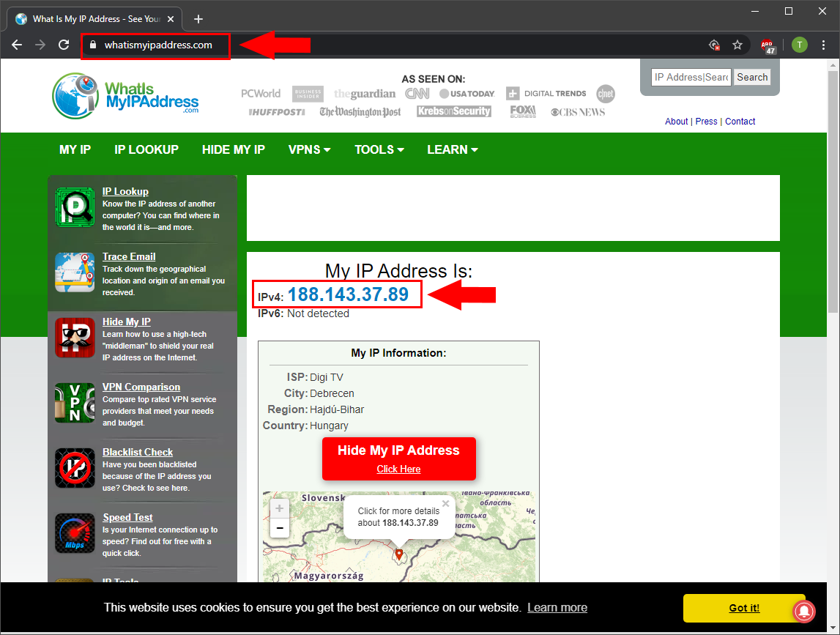This screenshot has width=840, height=635.
Task: Expand the VPNS dropdown menu
Action: coord(310,149)
